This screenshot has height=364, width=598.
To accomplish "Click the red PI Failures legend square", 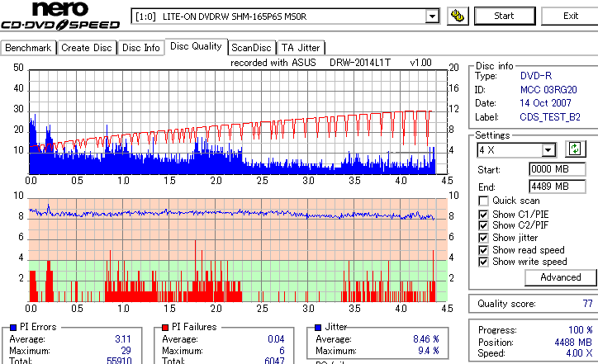I will (165, 328).
